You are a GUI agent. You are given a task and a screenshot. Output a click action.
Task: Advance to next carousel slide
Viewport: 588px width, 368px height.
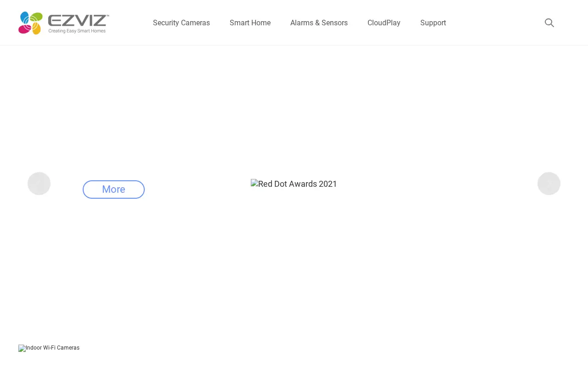549,184
